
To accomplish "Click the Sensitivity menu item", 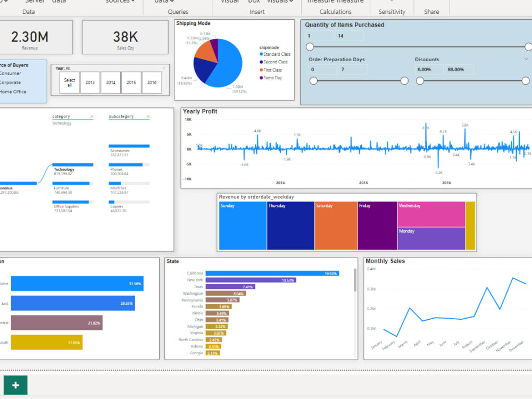I will point(392,11).
